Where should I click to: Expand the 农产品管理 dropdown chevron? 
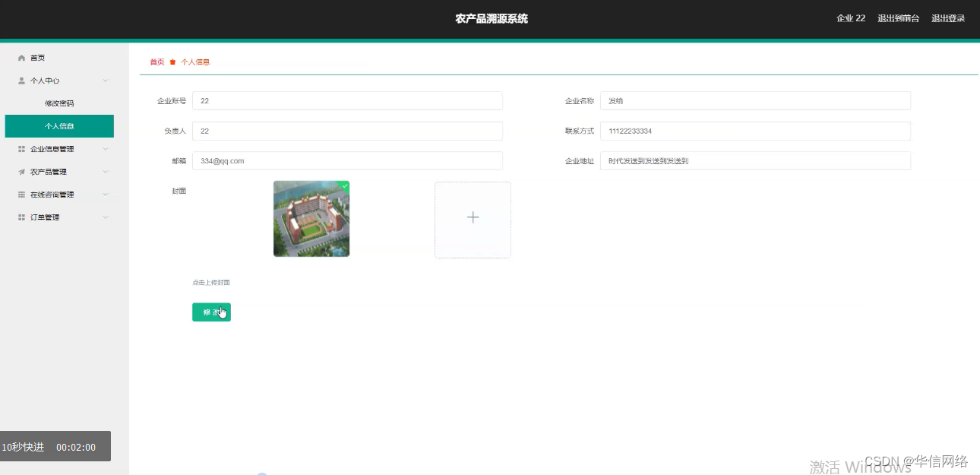106,172
